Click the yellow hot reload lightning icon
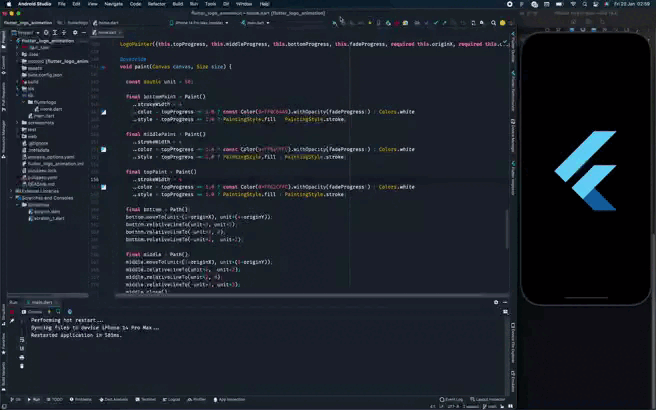 click(x=370, y=23)
